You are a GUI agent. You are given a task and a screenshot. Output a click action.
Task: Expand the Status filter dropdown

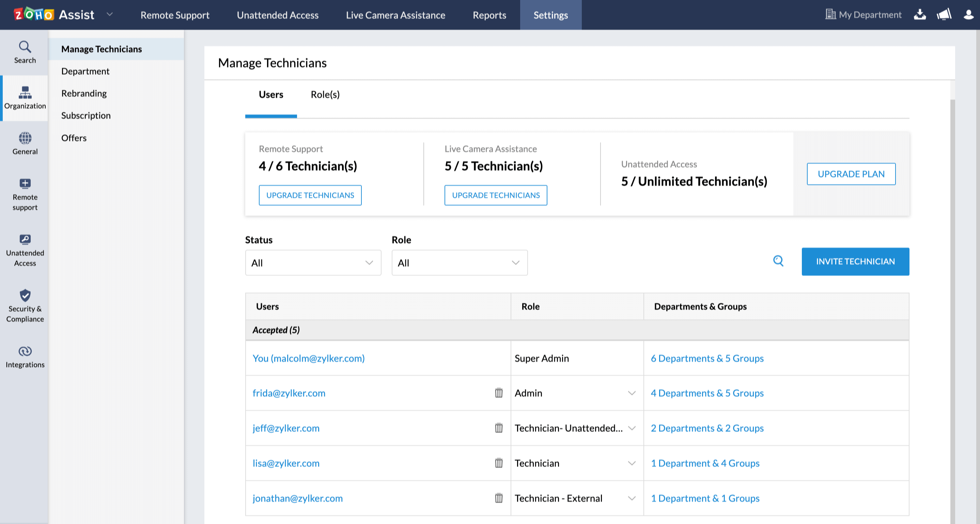coord(313,263)
